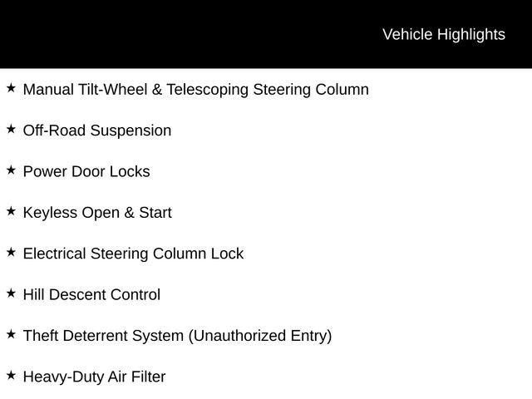Click the Keyless Open & Start feature text
The height and width of the screenshot is (399, 532).
[97, 213]
